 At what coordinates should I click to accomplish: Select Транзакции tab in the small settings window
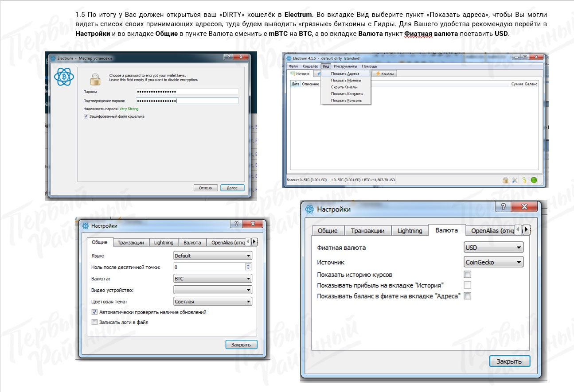pyautogui.click(x=130, y=242)
